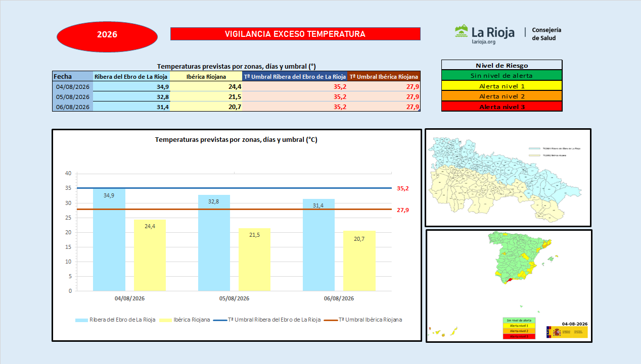Select the 06/08/2026 date cell in table
This screenshot has width=641, height=364.
tap(72, 107)
